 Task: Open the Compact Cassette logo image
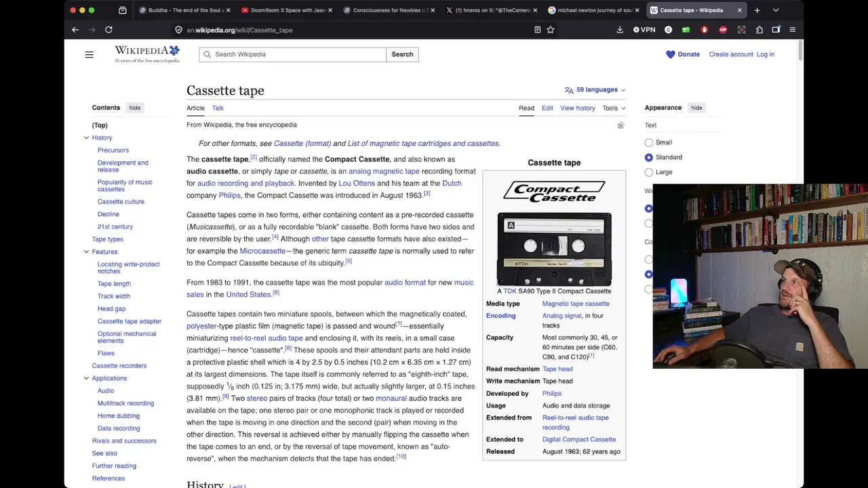(x=554, y=190)
